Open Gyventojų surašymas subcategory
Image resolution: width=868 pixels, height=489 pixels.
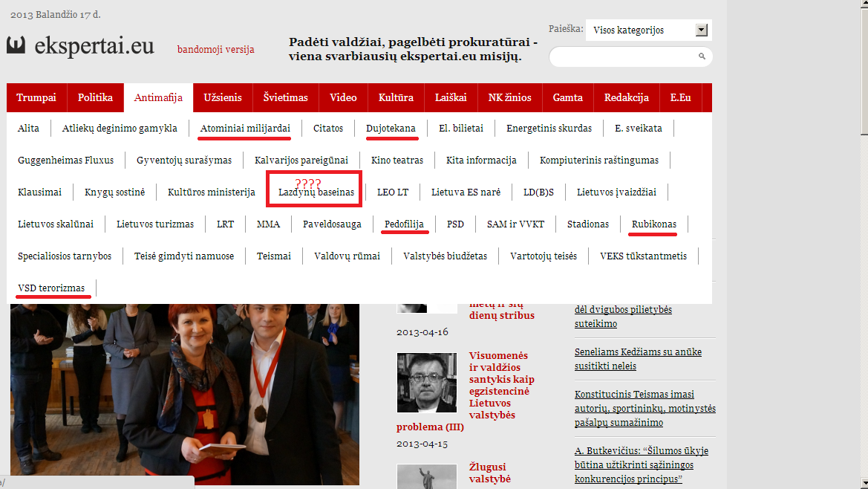pos(184,161)
